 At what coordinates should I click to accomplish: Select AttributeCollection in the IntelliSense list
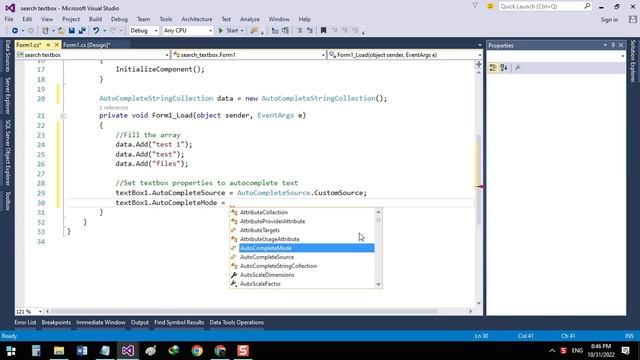coord(302,212)
